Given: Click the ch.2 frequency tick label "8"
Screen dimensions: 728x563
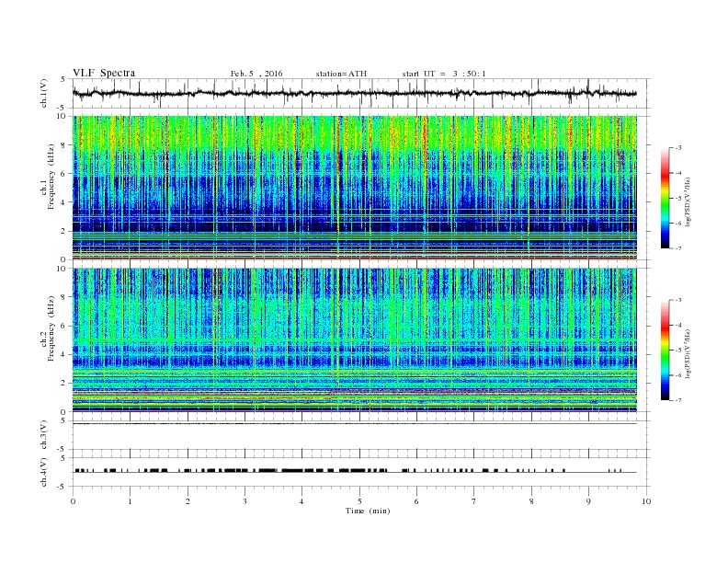Looking at the screenshot, I should tap(64, 297).
